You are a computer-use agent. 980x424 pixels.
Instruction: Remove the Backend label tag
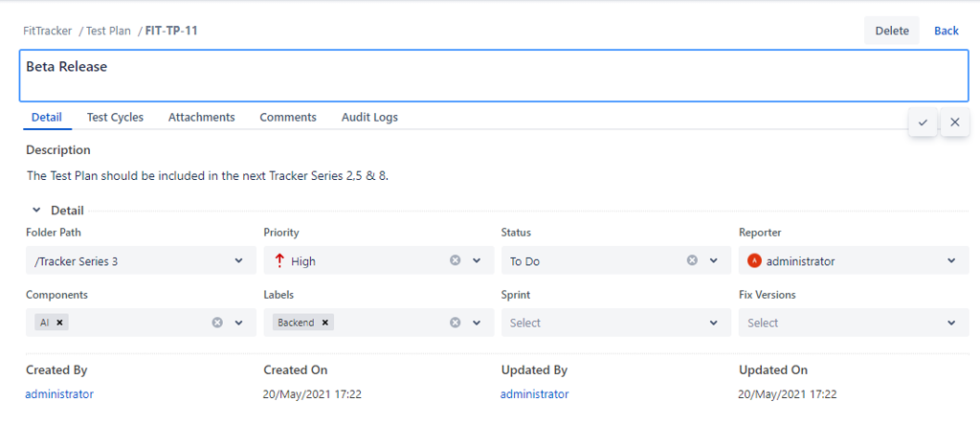(x=325, y=324)
